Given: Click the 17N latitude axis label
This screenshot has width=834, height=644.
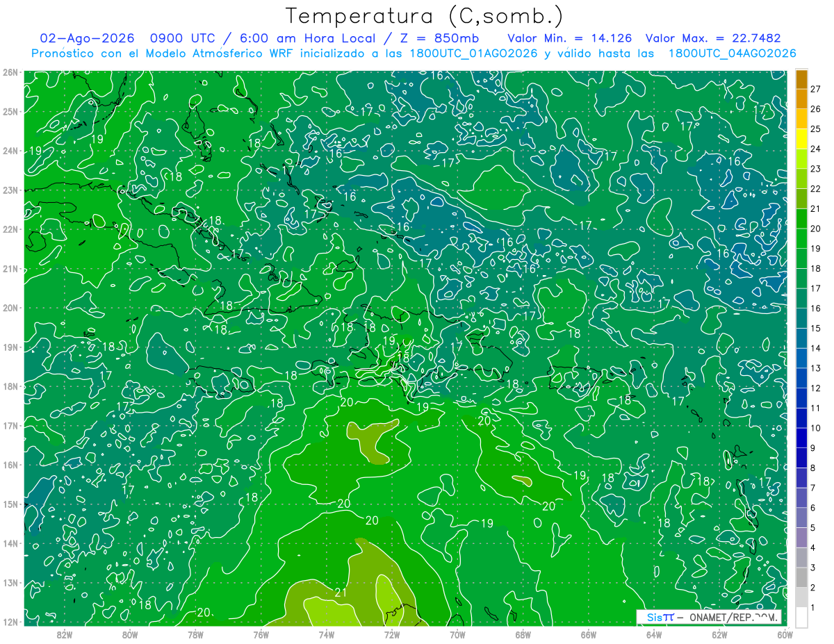Looking at the screenshot, I should pos(10,425).
